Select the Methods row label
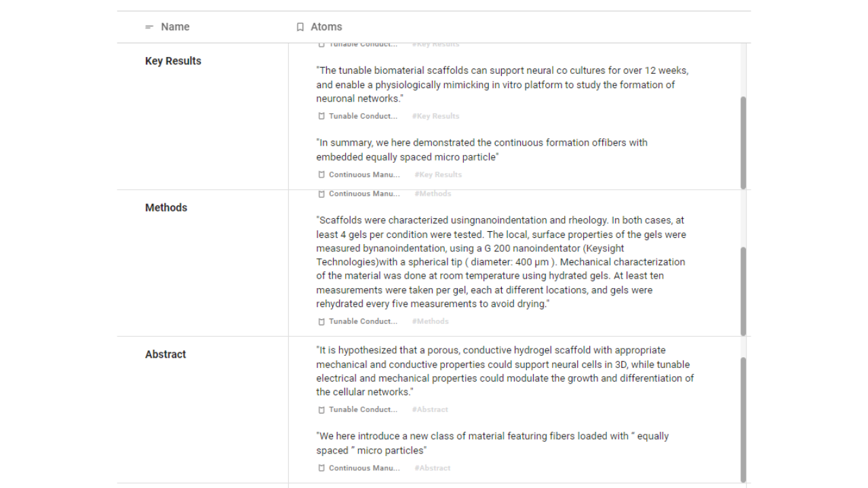 pyautogui.click(x=166, y=207)
